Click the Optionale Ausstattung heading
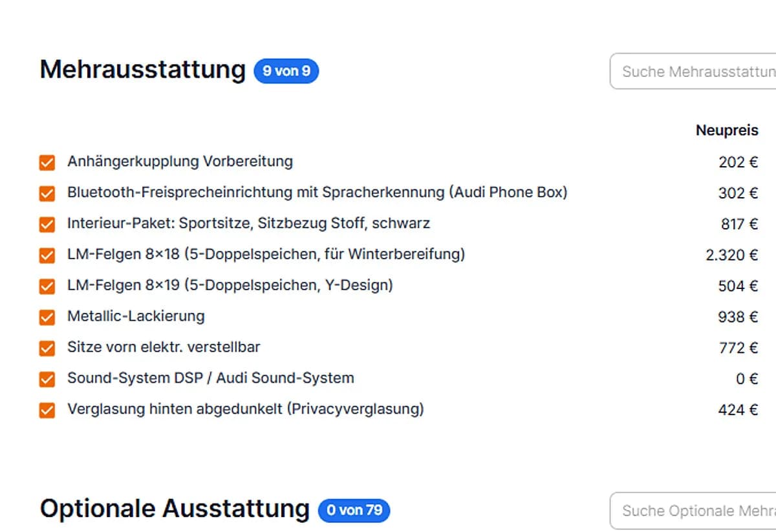This screenshot has width=776, height=532. 175,509
